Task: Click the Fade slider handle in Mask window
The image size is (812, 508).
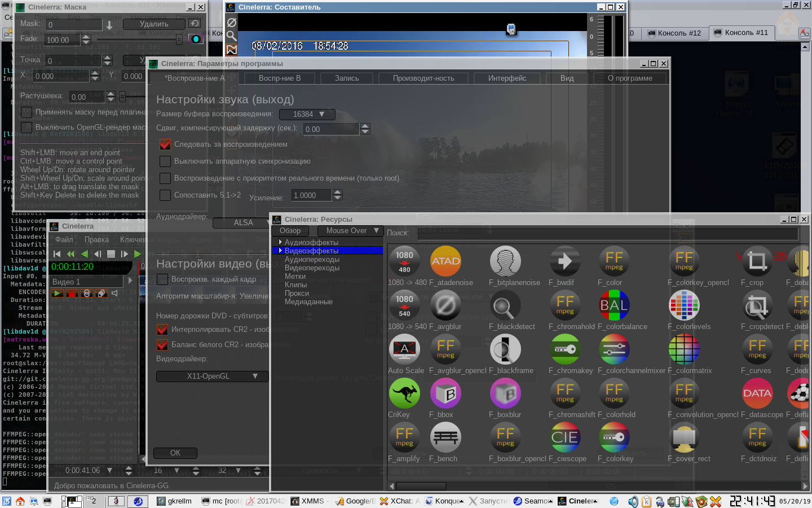Action: (x=179, y=40)
